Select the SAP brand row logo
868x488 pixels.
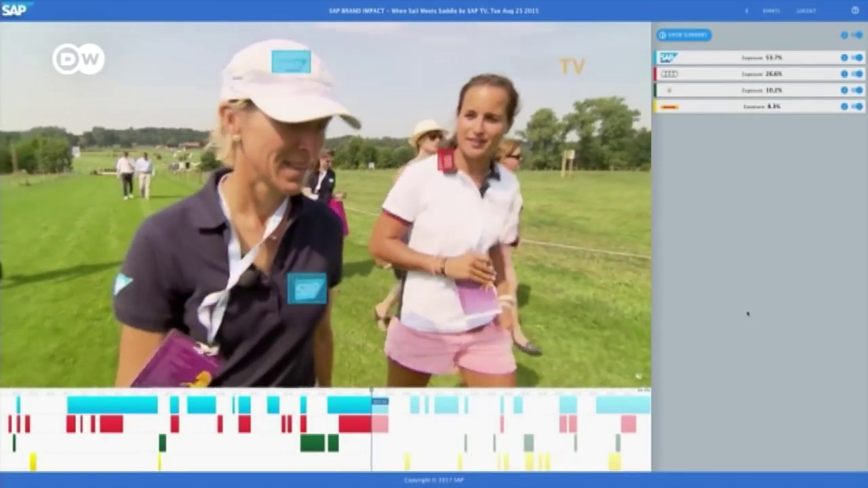pyautogui.click(x=668, y=58)
